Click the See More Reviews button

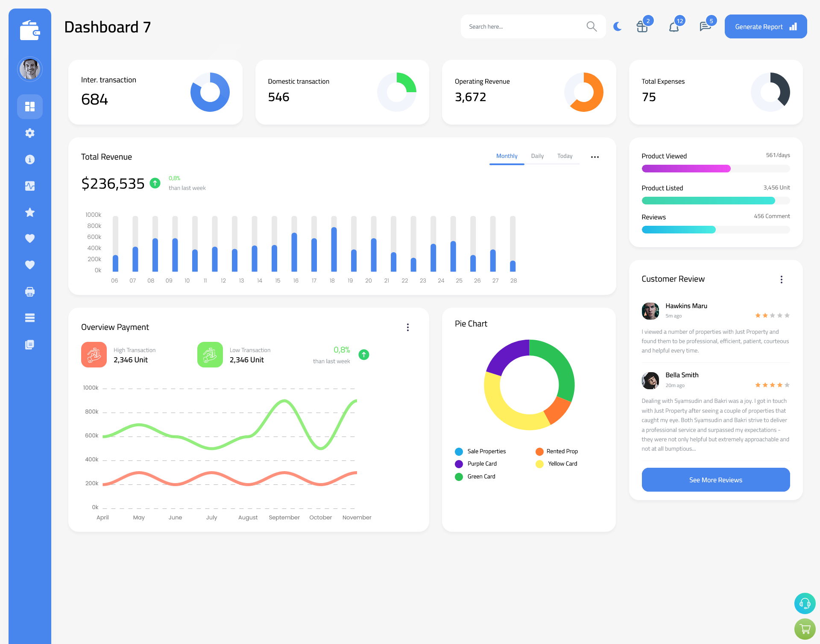[x=716, y=480]
